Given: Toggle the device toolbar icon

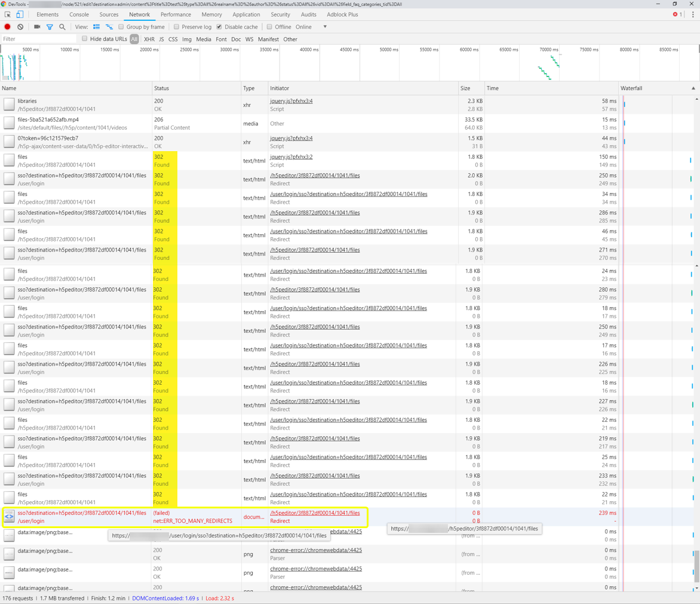Looking at the screenshot, I should 20,15.
